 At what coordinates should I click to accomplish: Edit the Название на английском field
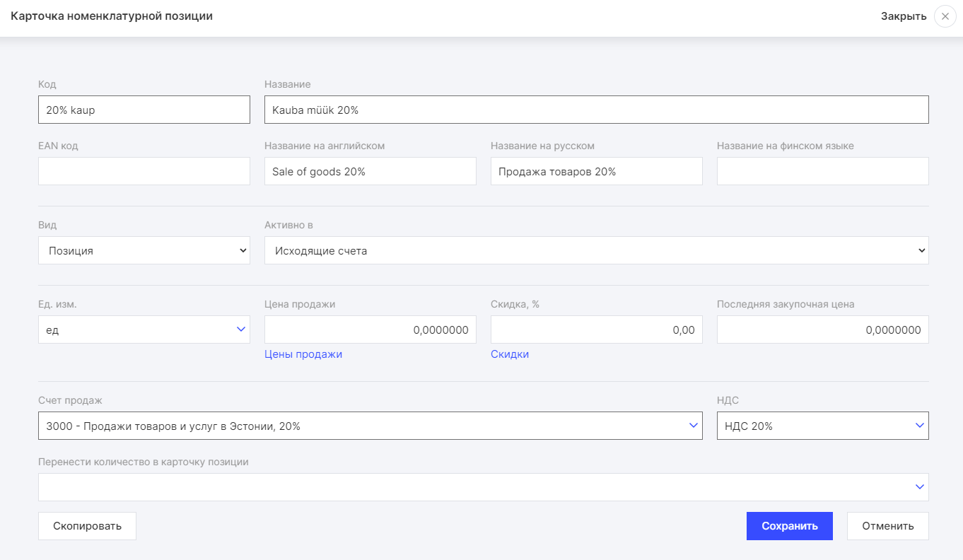[x=370, y=171]
